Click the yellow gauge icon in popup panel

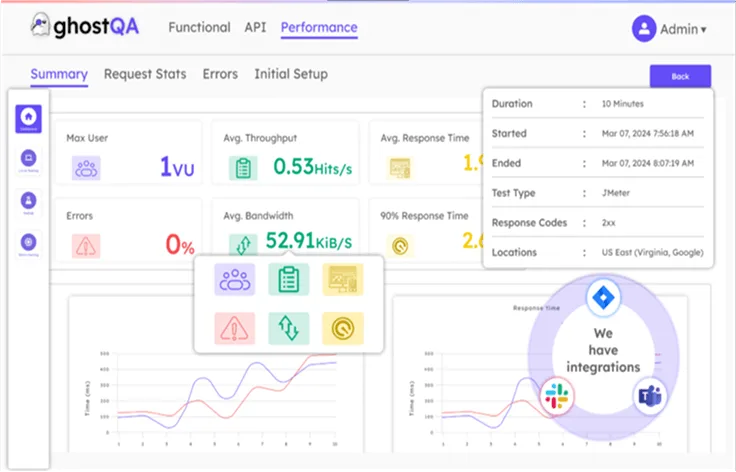342,327
